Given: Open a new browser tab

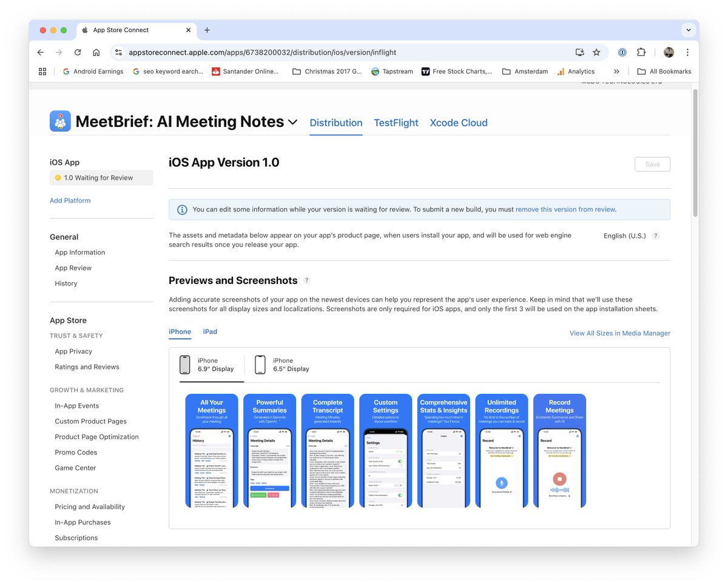Looking at the screenshot, I should click(207, 30).
